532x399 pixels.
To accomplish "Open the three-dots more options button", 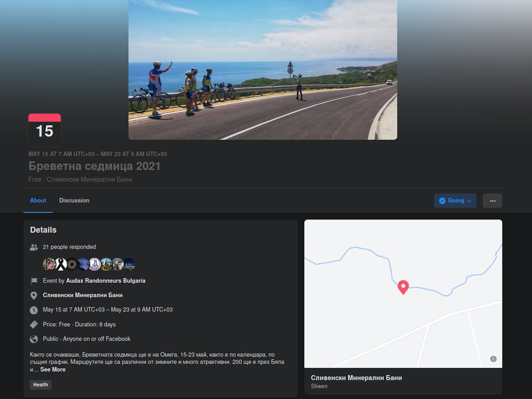I will (x=492, y=201).
